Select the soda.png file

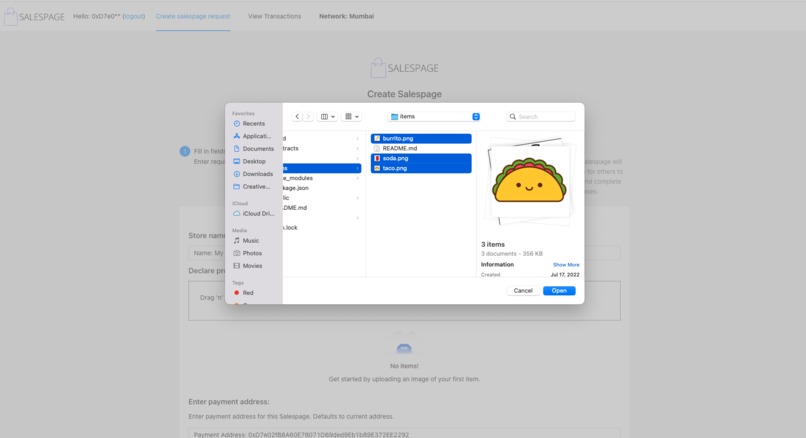tap(421, 158)
